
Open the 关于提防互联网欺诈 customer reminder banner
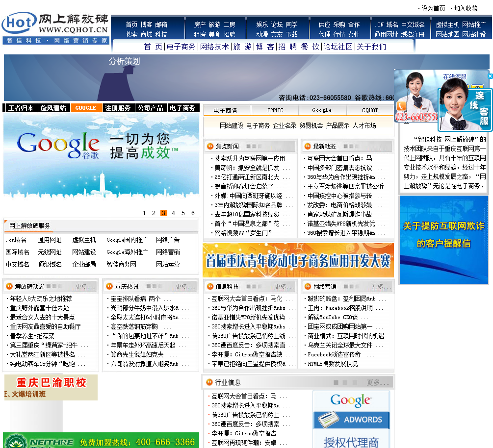tap(443, 240)
